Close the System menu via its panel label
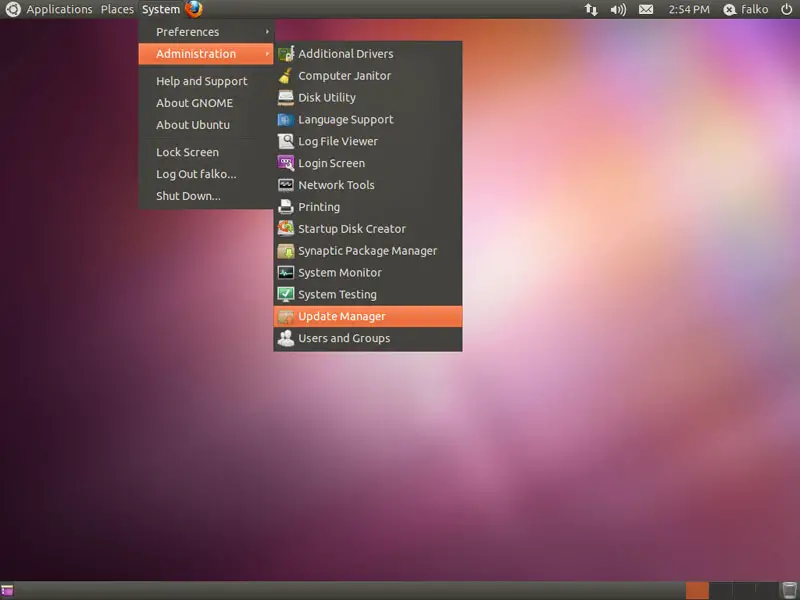This screenshot has height=600, width=800. click(x=161, y=9)
